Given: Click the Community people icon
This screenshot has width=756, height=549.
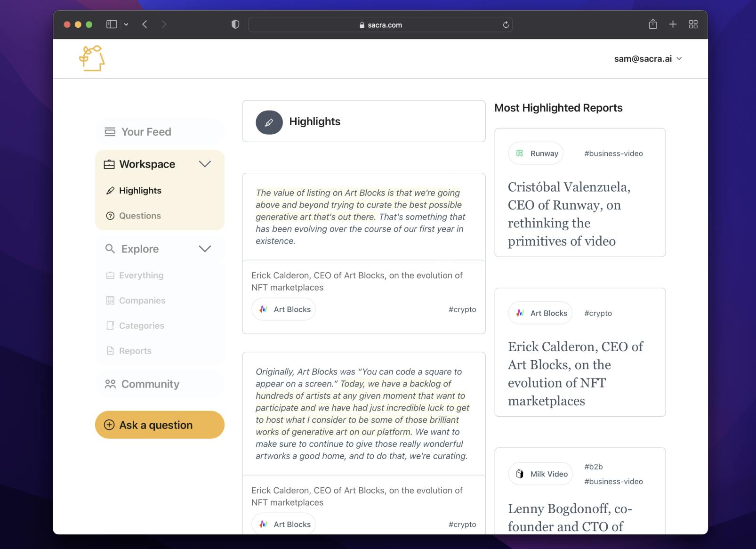Looking at the screenshot, I should tap(110, 384).
